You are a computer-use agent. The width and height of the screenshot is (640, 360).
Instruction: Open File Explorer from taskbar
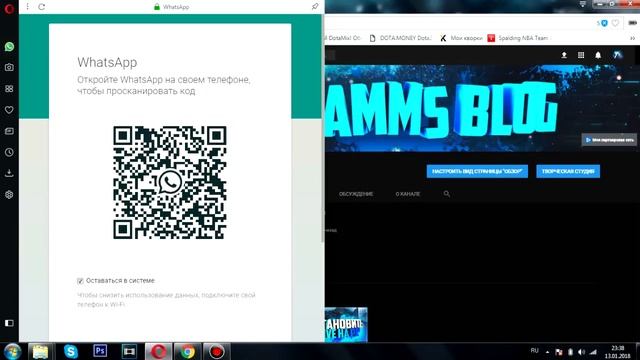(x=40, y=351)
